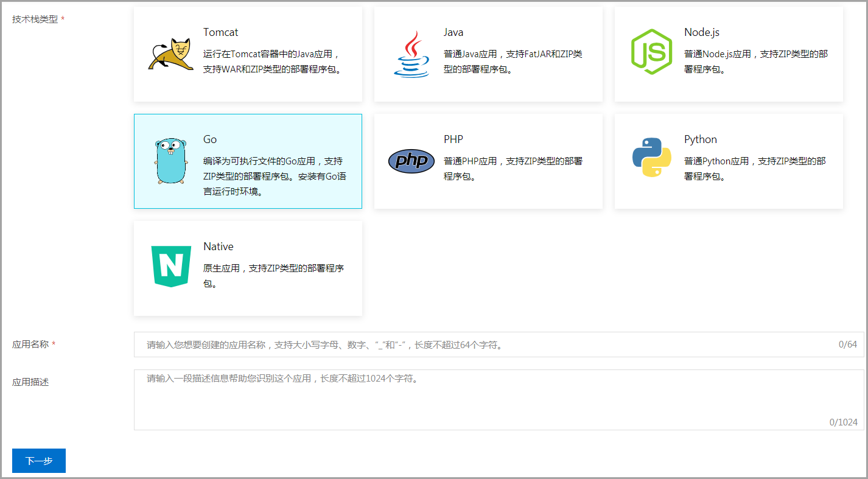The width and height of the screenshot is (868, 479).
Task: Click Native description 原生应用
Action: (274, 276)
